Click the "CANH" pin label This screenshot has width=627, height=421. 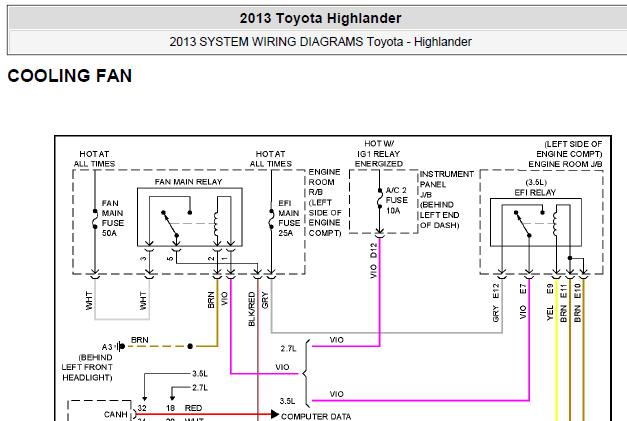tap(116, 414)
